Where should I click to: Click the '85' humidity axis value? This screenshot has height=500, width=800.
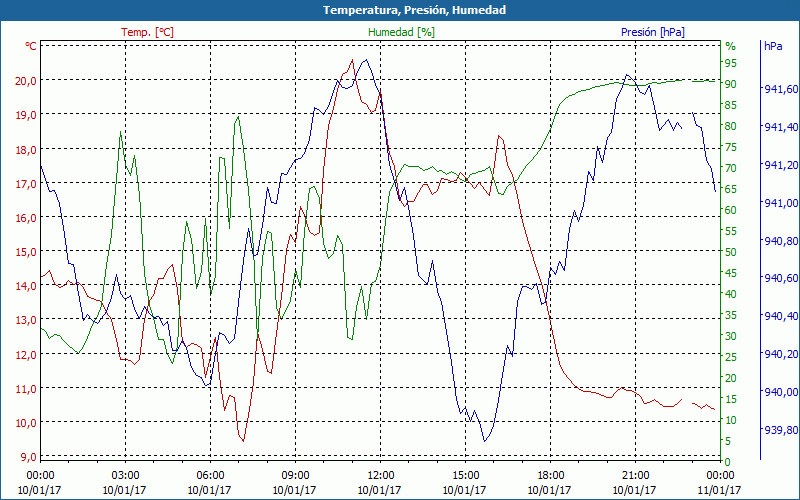[x=731, y=105]
